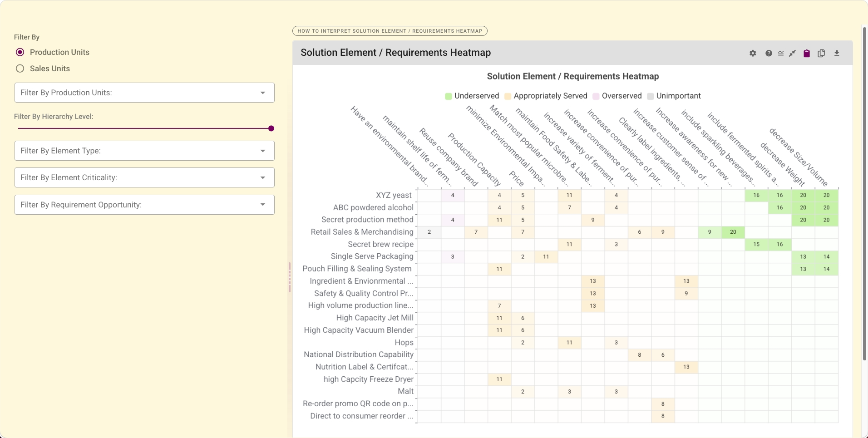Click cell 9 in Secret production method row

click(x=593, y=220)
